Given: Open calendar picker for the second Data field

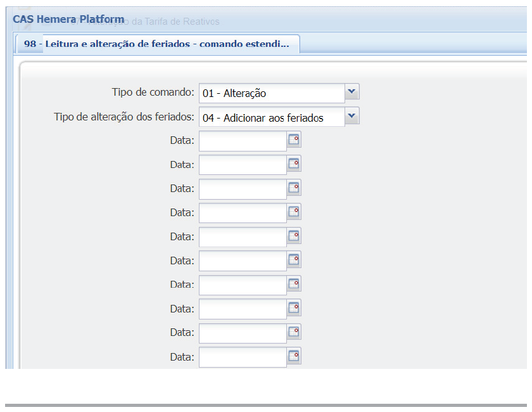Looking at the screenshot, I should (294, 164).
